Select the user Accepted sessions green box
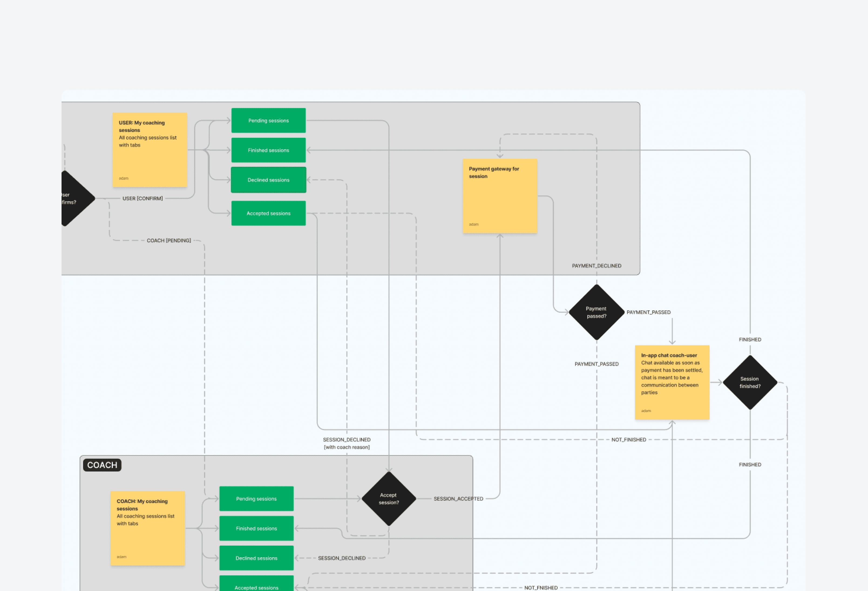868x591 pixels. (x=268, y=213)
